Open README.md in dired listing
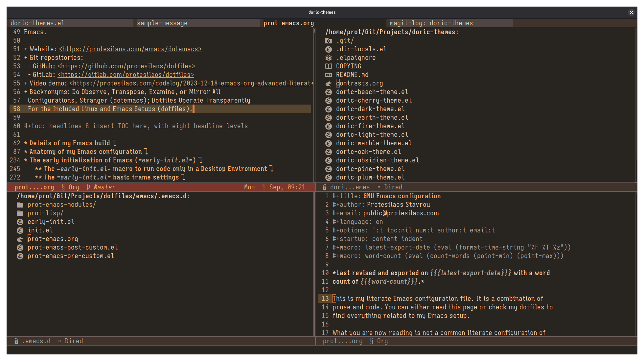644x361 pixels. coord(352,75)
